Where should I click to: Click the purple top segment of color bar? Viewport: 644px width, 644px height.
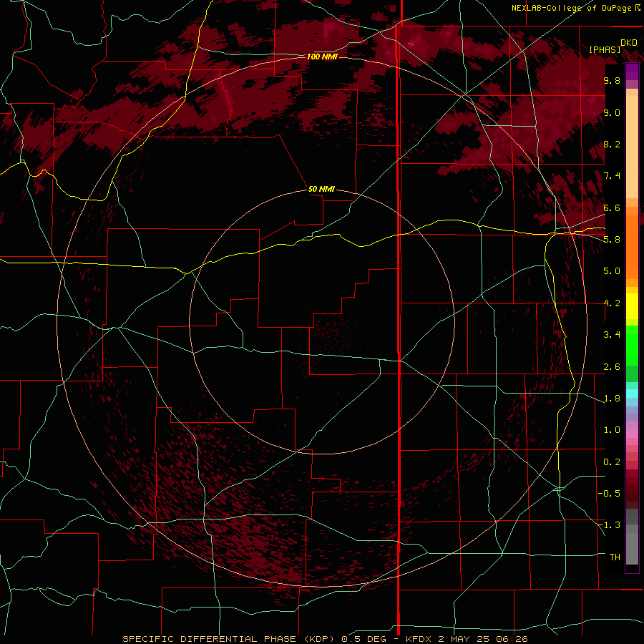coord(632,72)
